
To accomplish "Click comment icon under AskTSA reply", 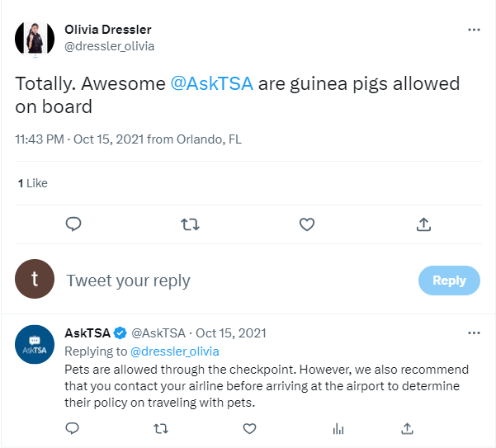I will pyautogui.click(x=73, y=428).
